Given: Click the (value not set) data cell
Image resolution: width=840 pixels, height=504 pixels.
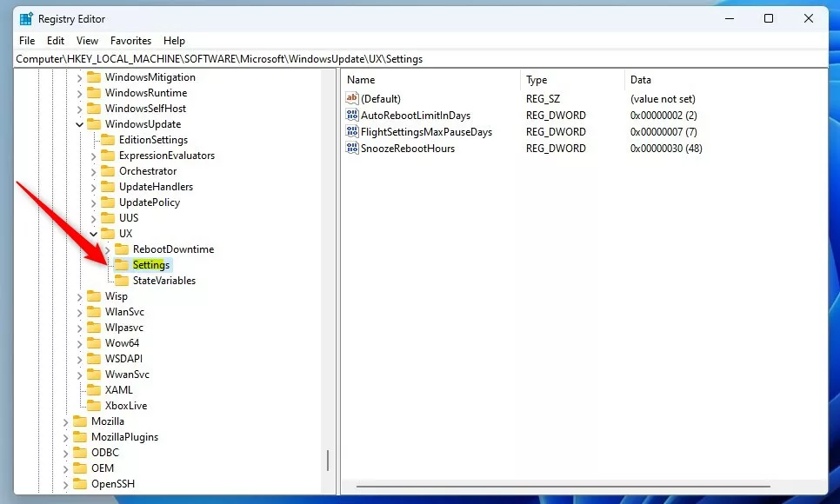Looking at the screenshot, I should click(663, 99).
